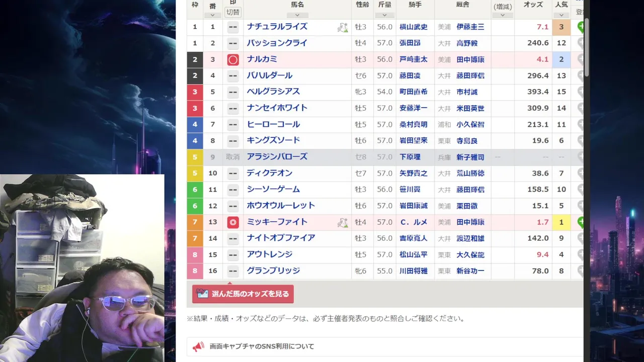
Task: Open mark selector for キングズソード
Action: pyautogui.click(x=233, y=141)
